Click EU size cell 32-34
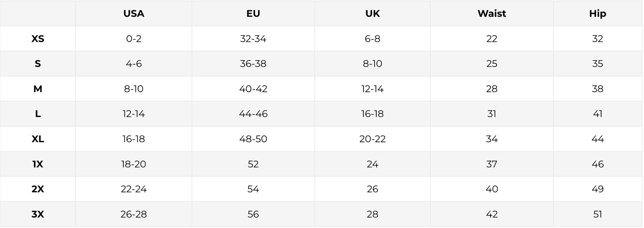The height and width of the screenshot is (228, 644). [x=253, y=39]
